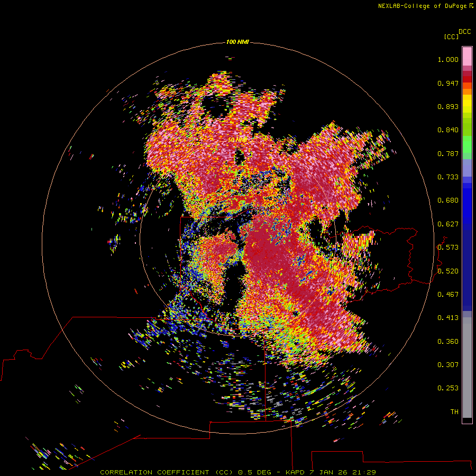This screenshot has width=476, height=476.
Task: Click the TH threshold label on scale
Action: tap(454, 412)
